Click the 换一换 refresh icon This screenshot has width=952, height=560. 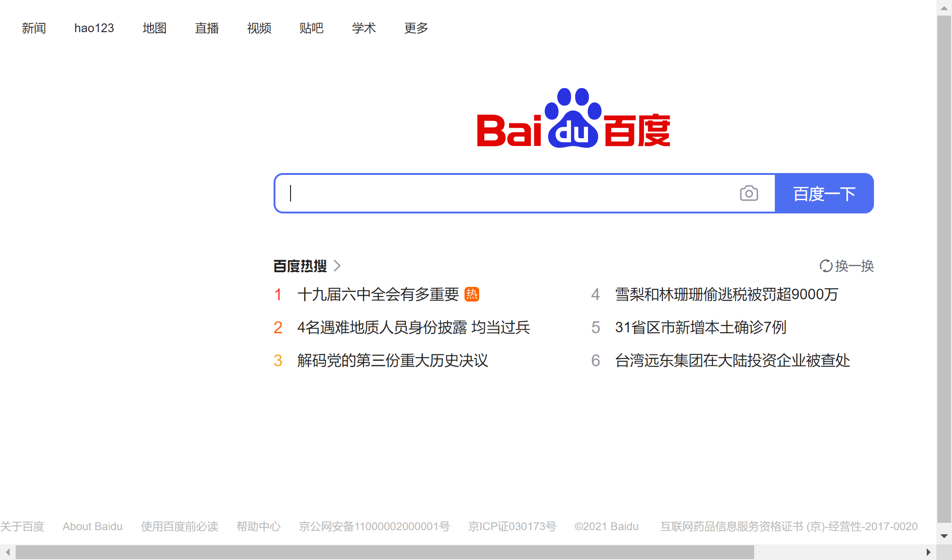[x=826, y=266]
